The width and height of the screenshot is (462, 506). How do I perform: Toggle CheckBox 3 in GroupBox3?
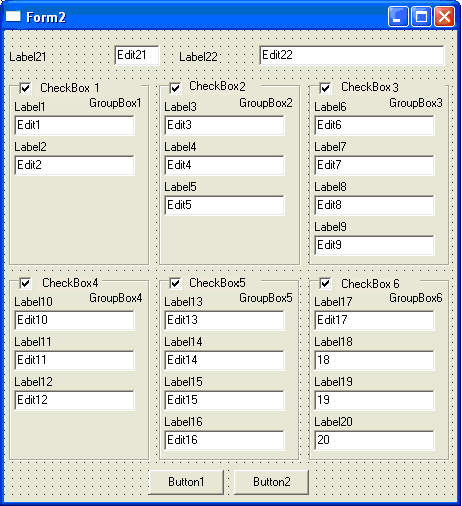point(325,88)
